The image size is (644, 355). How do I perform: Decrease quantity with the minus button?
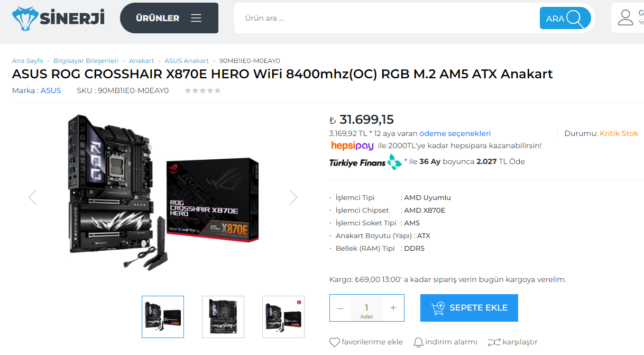340,308
